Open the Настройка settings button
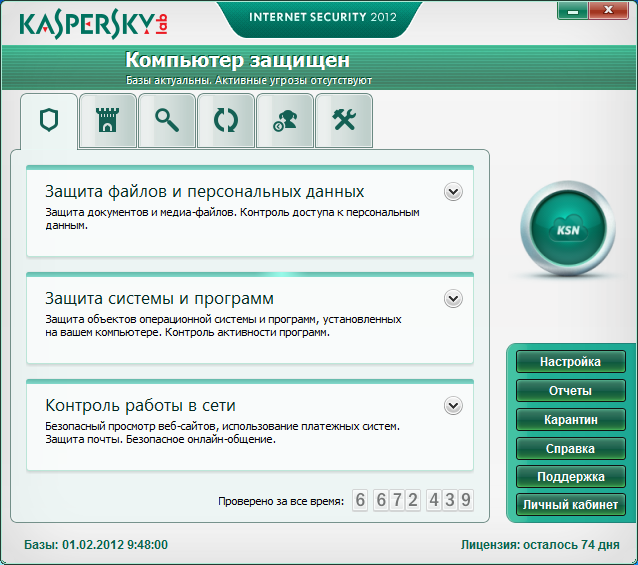Viewport: 638px width, 565px height. tap(570, 362)
